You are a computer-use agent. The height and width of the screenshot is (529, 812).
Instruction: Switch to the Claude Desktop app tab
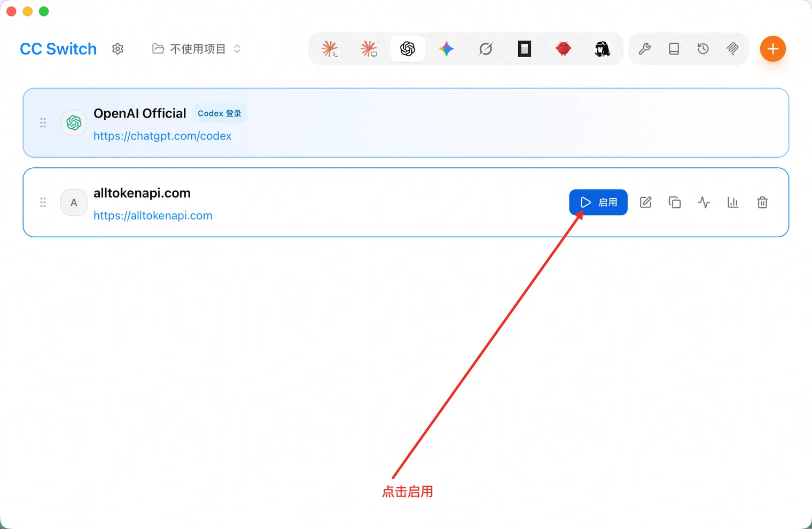(x=369, y=49)
